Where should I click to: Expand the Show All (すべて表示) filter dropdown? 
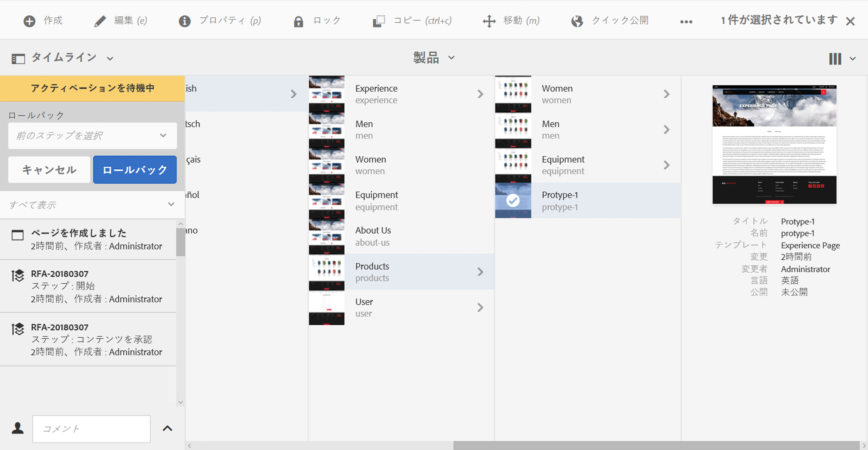click(x=92, y=204)
